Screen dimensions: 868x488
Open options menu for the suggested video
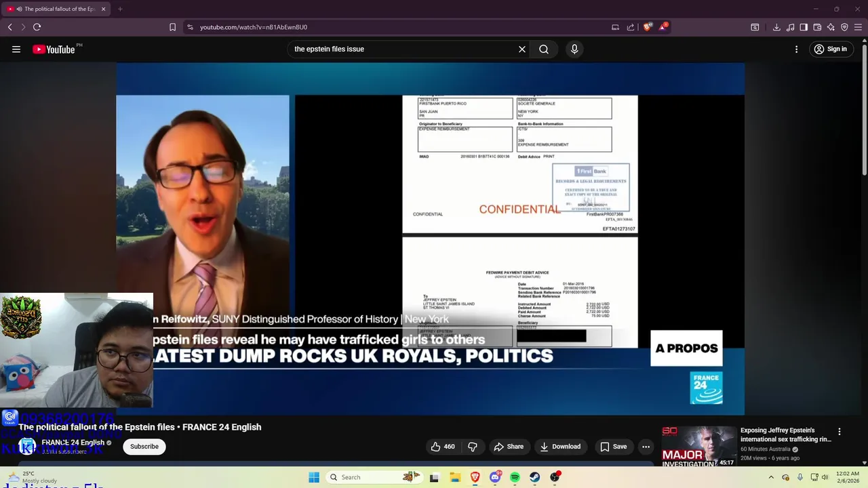840,432
